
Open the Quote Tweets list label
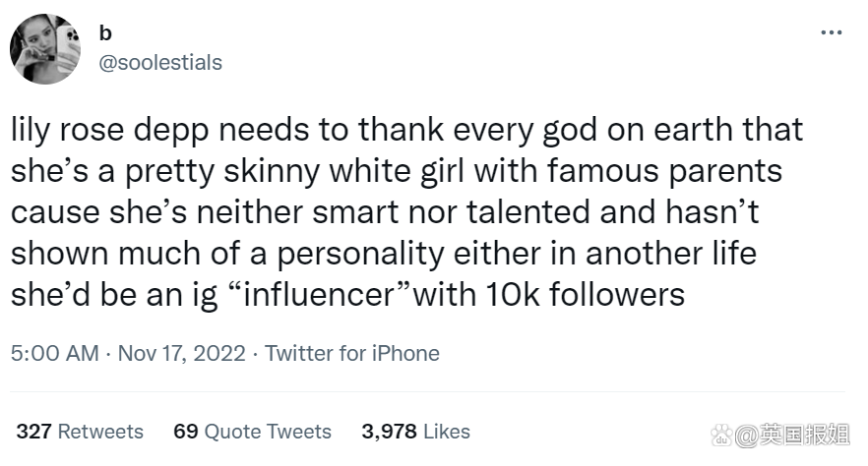(269, 432)
